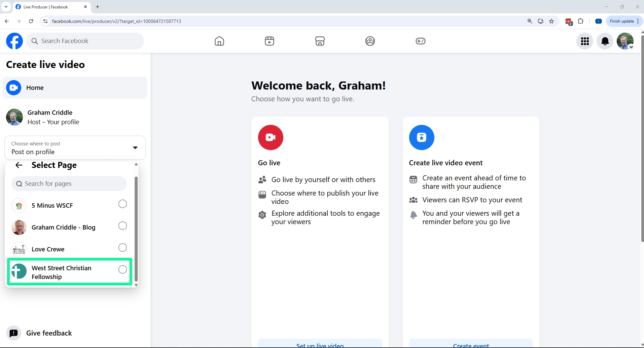Click the 'Go live' heading text
The image size is (644, 348).
coord(269,163)
